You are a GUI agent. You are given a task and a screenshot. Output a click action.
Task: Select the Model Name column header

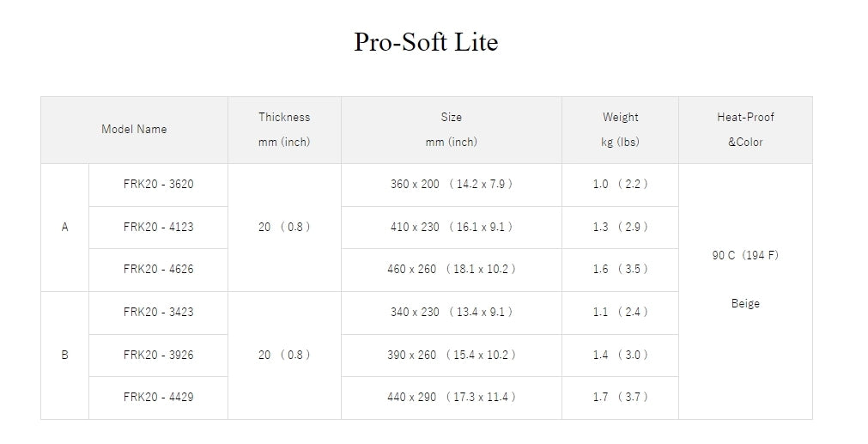134,130
